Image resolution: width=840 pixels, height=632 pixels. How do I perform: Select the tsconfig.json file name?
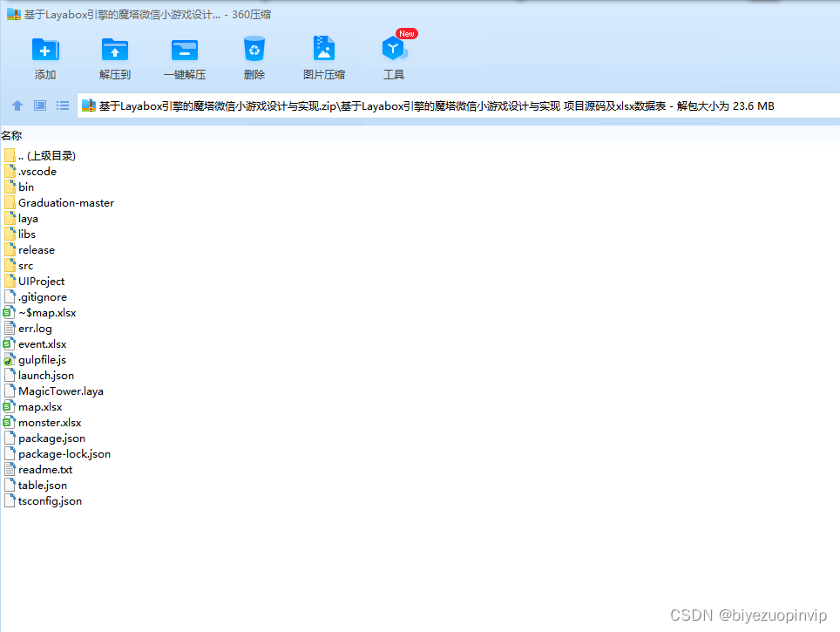pos(50,501)
